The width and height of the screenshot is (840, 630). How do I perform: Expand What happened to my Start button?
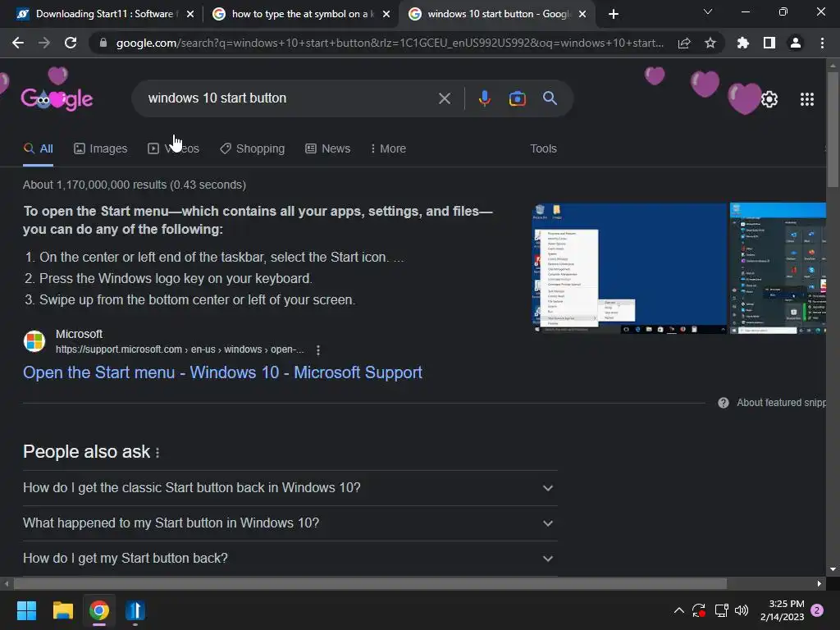click(290, 523)
